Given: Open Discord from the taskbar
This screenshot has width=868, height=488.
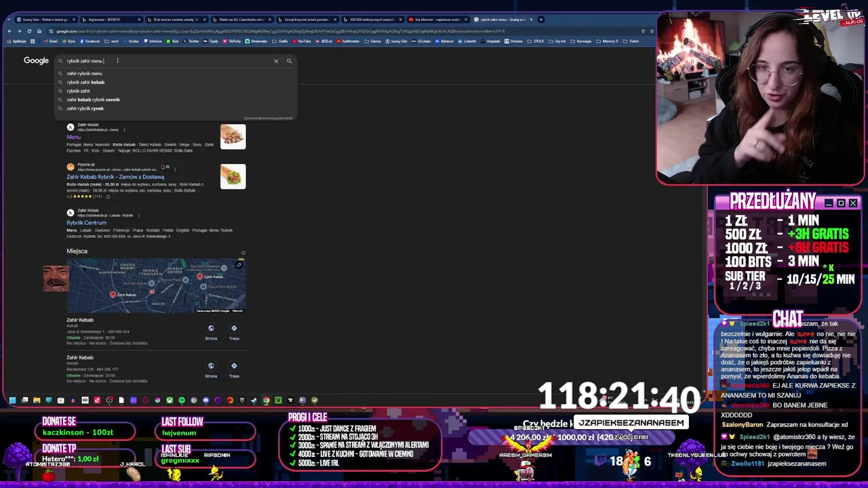Looking at the screenshot, I should tap(206, 400).
